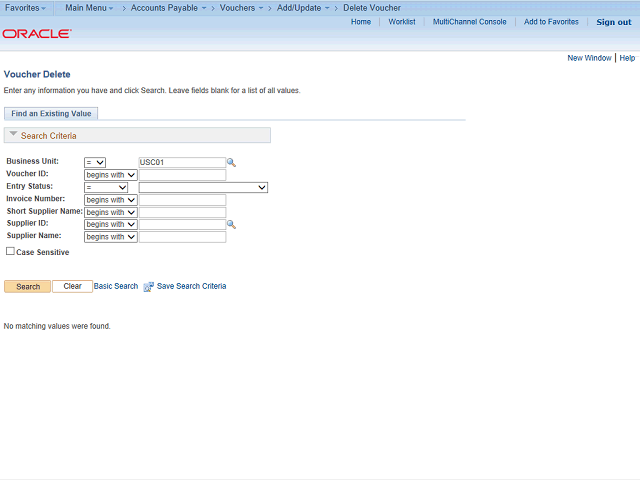
Task: Click the Oracle logo
Action: (x=37, y=33)
